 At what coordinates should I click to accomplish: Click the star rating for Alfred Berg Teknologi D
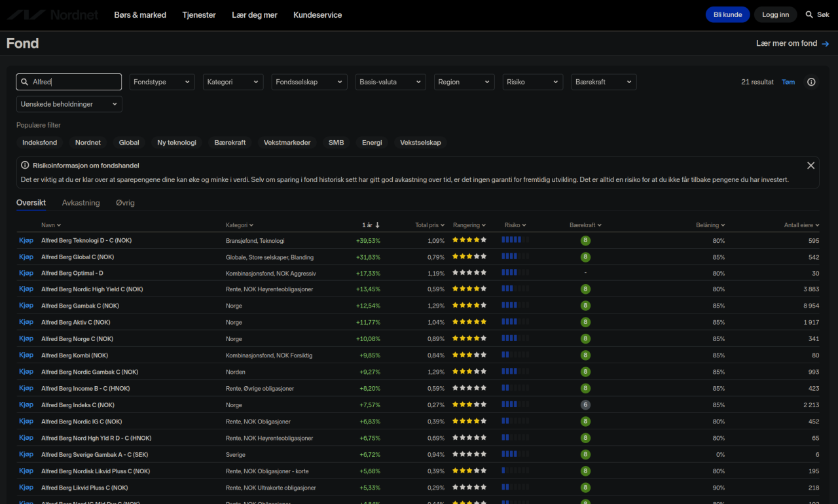pos(469,240)
